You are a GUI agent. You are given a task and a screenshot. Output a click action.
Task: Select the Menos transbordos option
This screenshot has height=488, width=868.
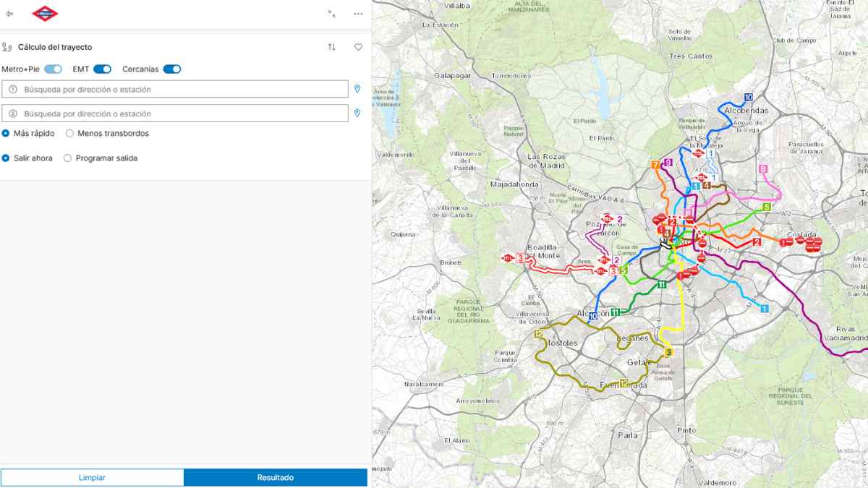point(69,133)
